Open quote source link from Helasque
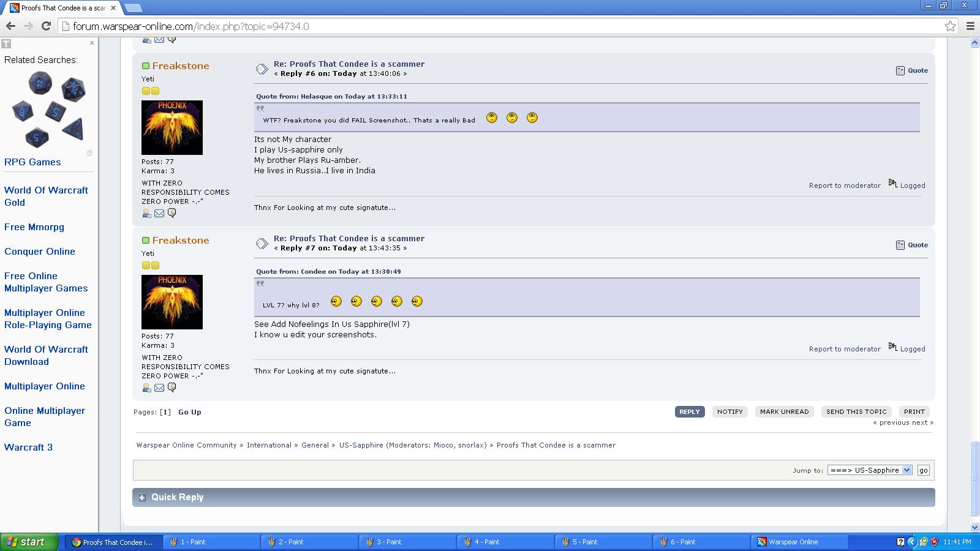The image size is (980, 551). [331, 97]
